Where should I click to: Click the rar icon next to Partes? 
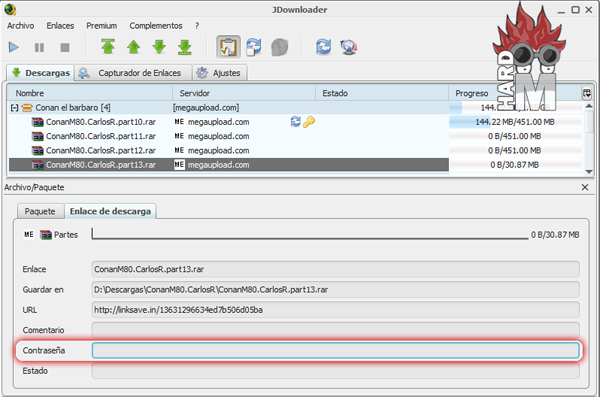click(46, 235)
